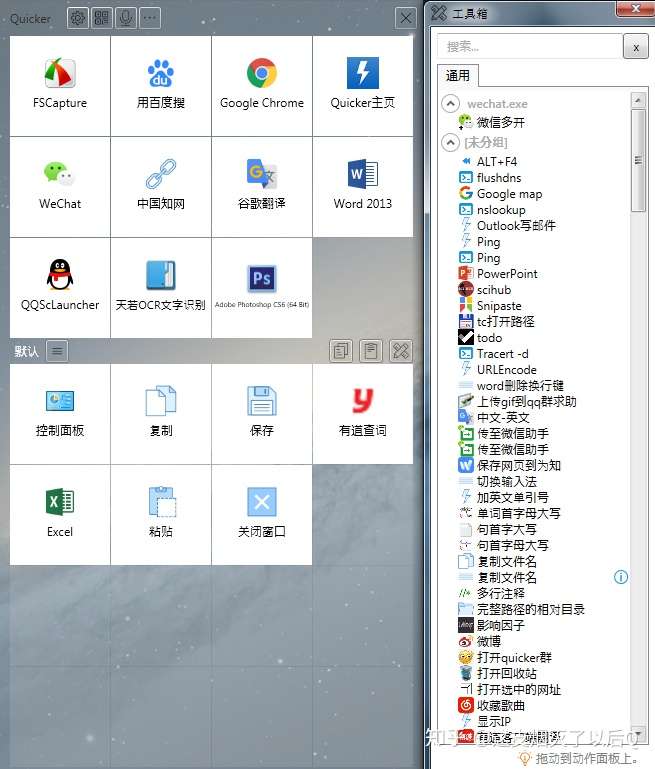Viewport: 655px width, 769px height.
Task: Close the Quicker panel with X
Action: point(405,19)
